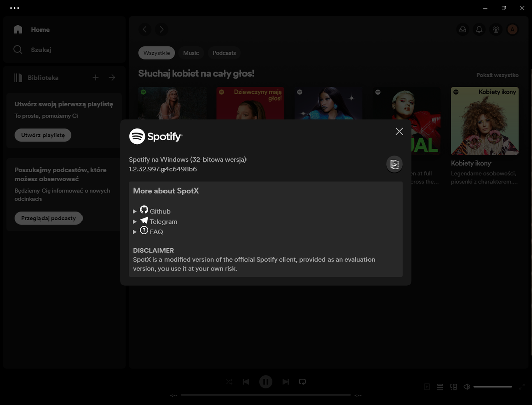Expand library with the arrow icon
Viewport: 532px width, 405px height.
point(112,78)
